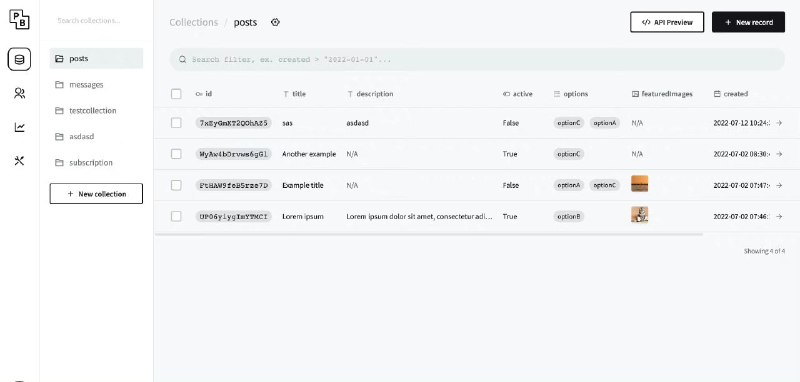Click the posts breadcrumb title
This screenshot has width=800, height=382.
click(x=245, y=22)
